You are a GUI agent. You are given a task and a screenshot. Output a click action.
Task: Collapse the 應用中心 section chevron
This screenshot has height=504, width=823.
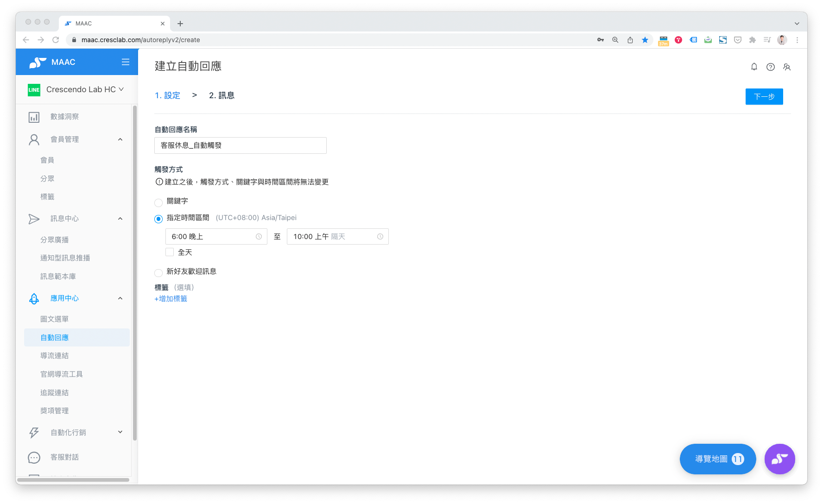[x=120, y=298]
